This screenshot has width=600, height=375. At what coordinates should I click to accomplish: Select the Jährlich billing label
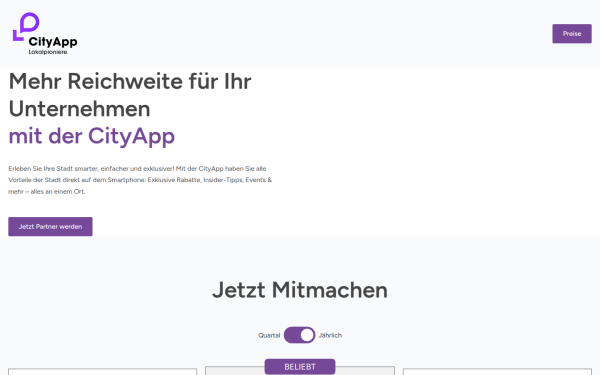click(x=330, y=335)
